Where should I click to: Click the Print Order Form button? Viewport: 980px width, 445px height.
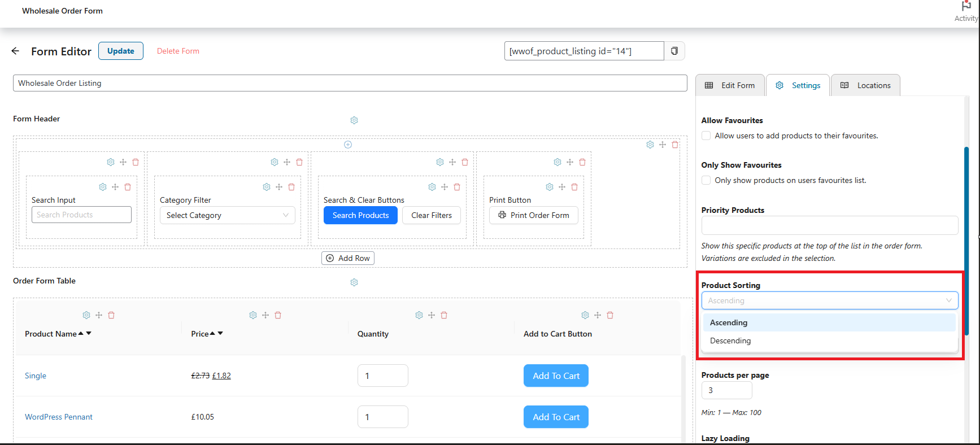point(534,215)
